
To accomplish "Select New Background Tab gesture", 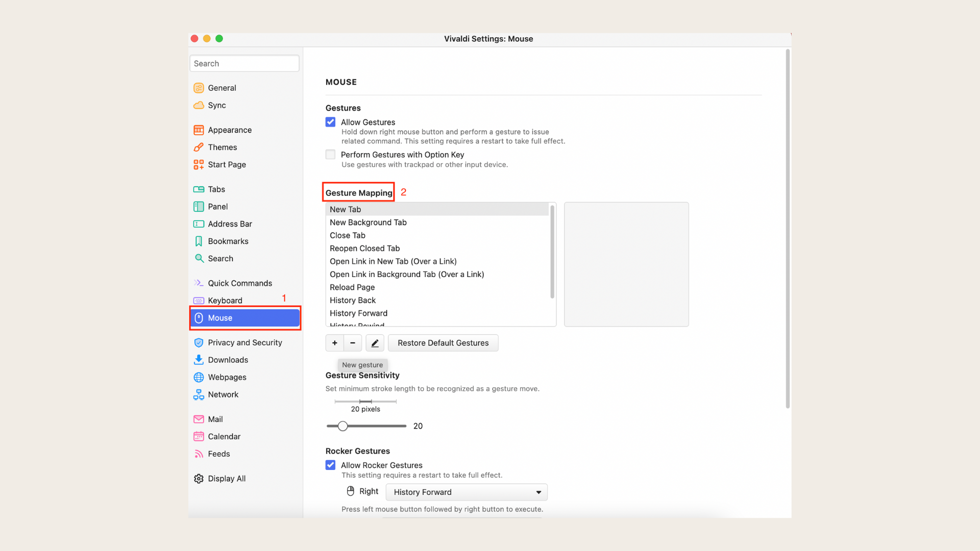I will click(x=437, y=222).
